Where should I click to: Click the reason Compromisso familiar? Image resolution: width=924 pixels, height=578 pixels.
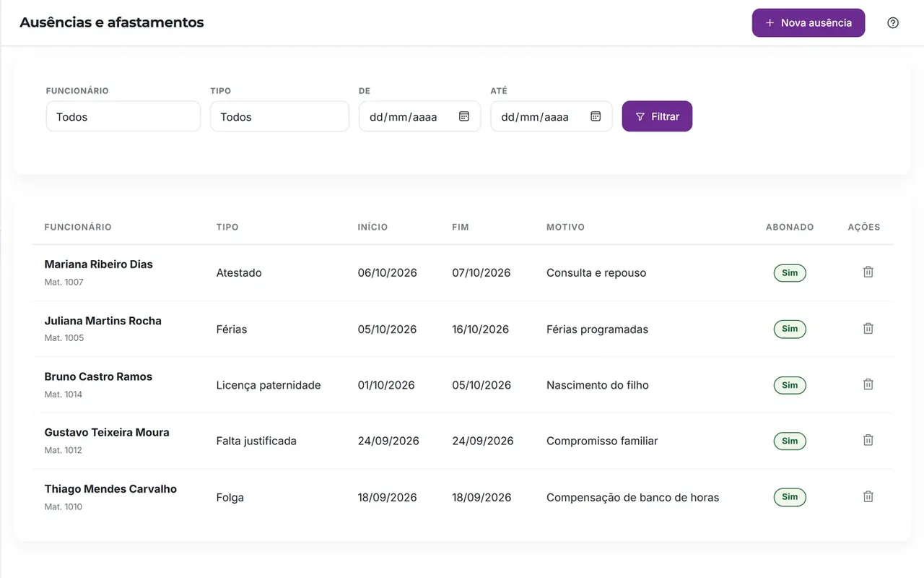[602, 441]
